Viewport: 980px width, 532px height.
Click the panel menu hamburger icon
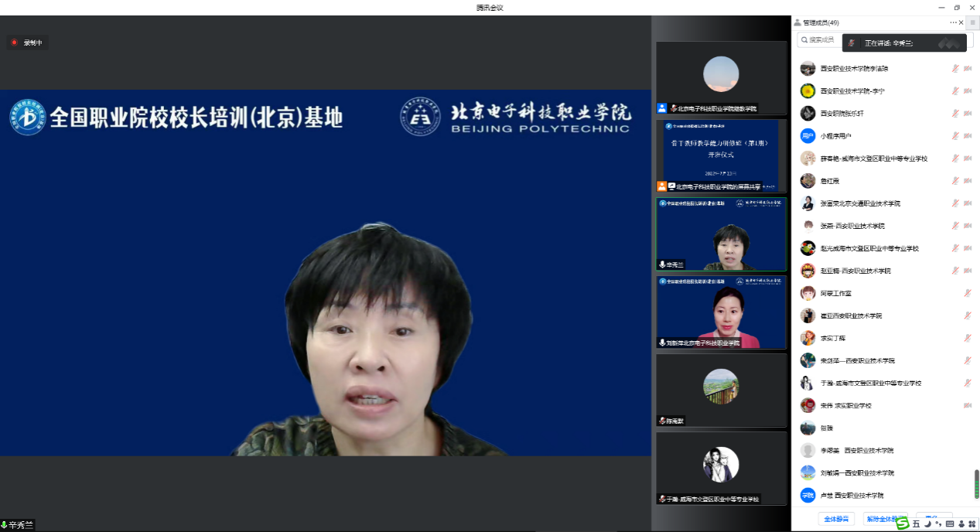tap(972, 22)
